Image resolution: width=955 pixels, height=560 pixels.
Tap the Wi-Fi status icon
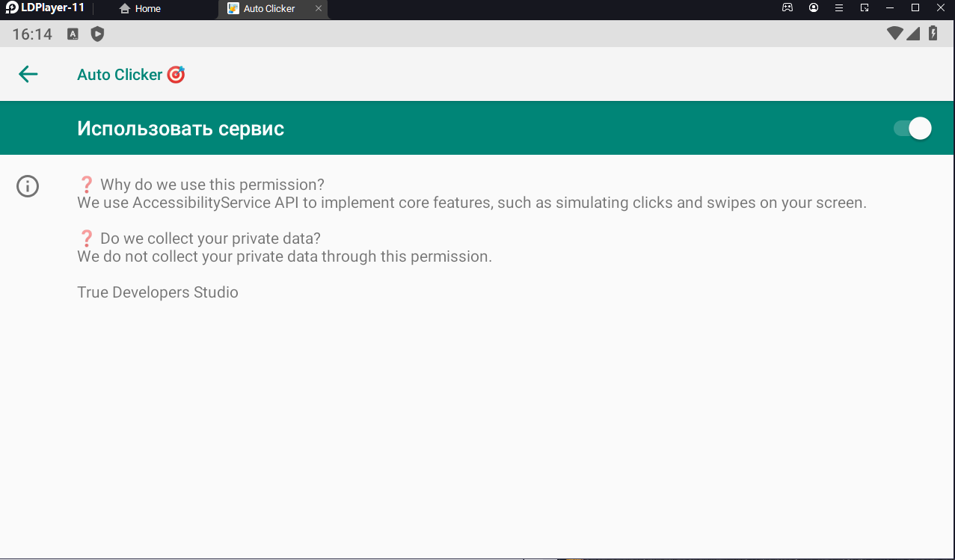(x=894, y=34)
